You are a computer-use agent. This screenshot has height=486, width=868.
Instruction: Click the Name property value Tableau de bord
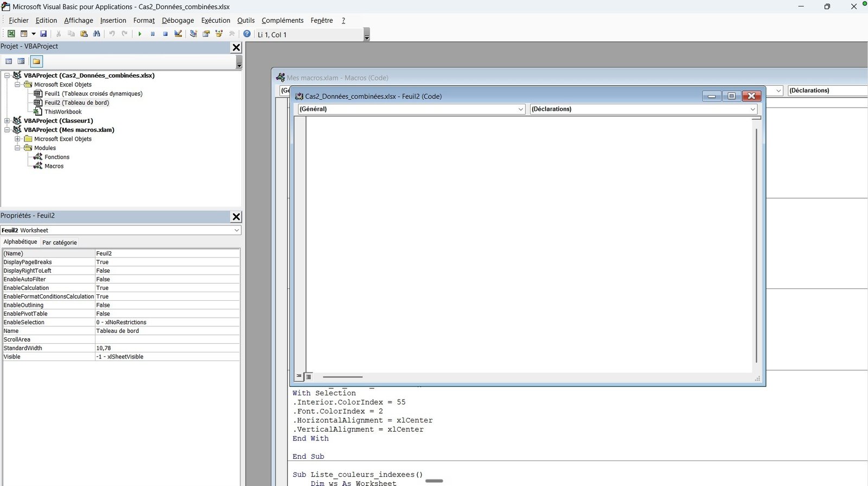click(167, 331)
